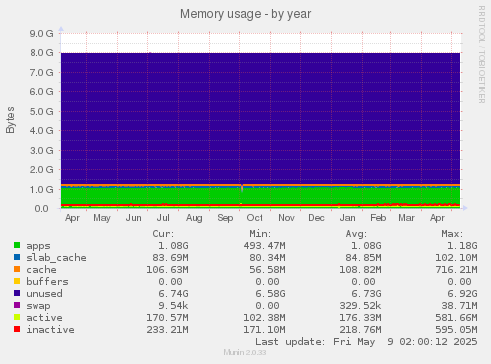Click the orange cache legend swatch
This screenshot has height=364, width=491.
click(x=17, y=269)
